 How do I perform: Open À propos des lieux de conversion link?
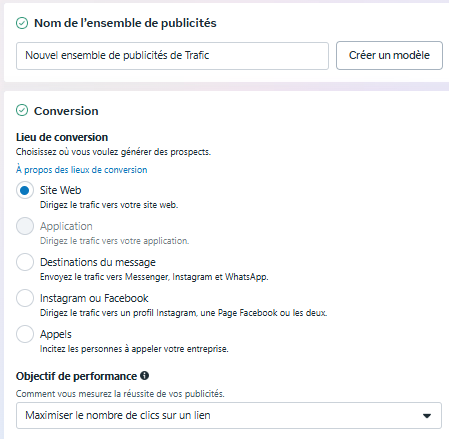pos(82,170)
